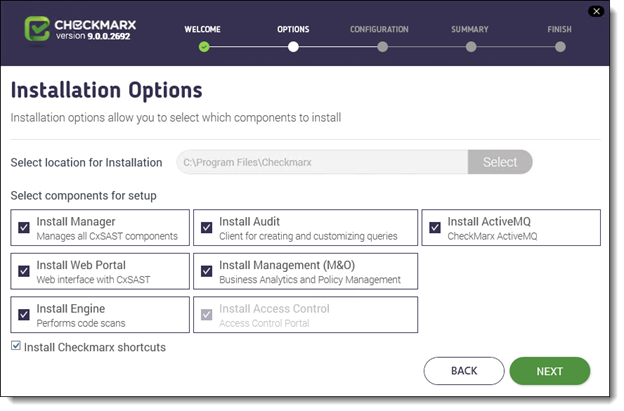This screenshot has height=411, width=624.
Task: Click the Summary step circle marker
Action: pyautogui.click(x=471, y=47)
